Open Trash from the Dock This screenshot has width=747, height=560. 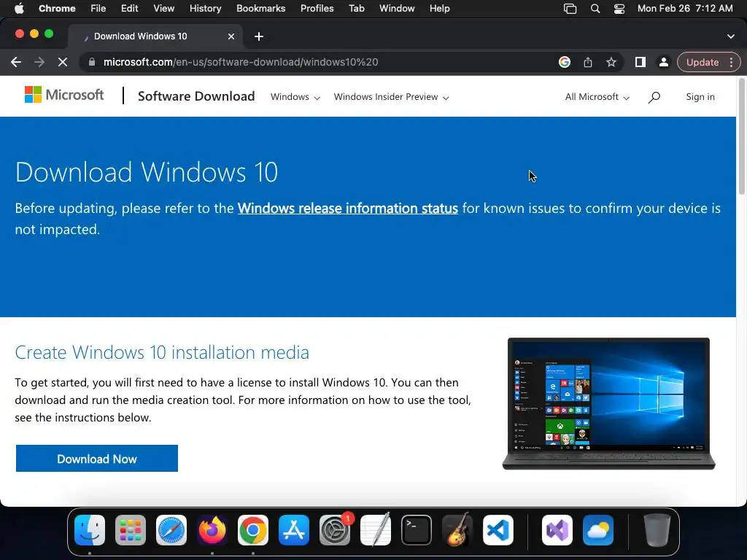[657, 530]
